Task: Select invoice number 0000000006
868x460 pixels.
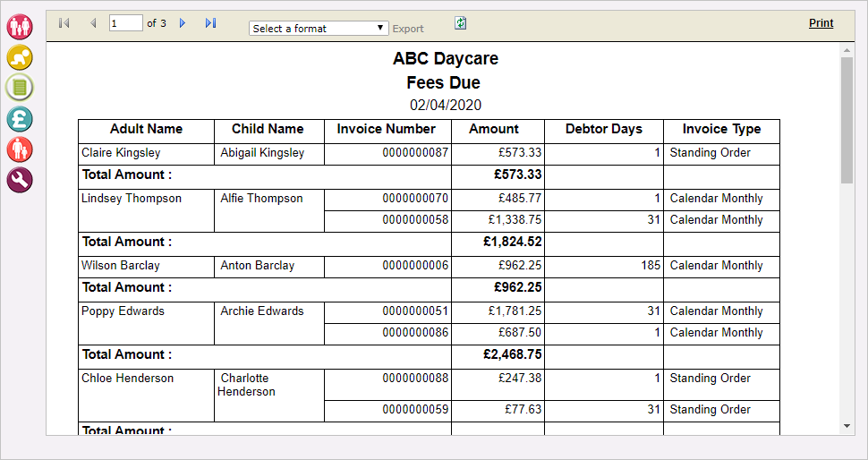Action: [415, 266]
